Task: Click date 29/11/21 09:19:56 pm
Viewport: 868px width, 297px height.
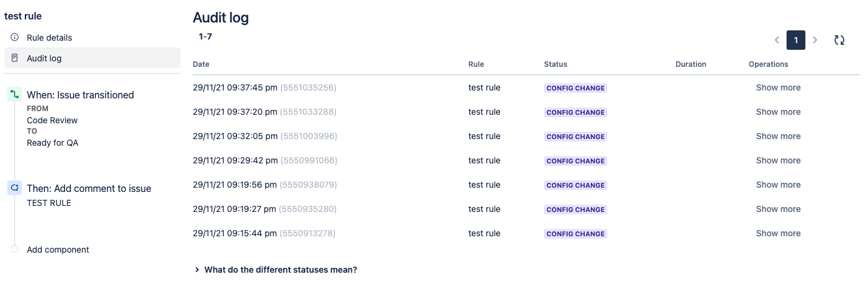Action: (x=235, y=185)
